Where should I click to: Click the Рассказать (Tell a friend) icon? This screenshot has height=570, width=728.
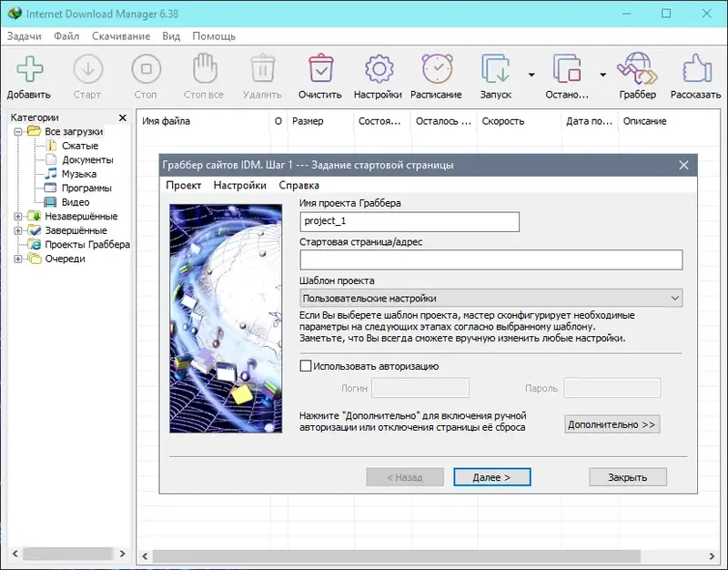(x=695, y=73)
